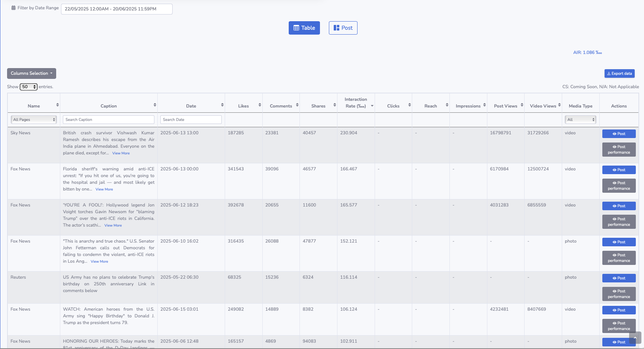This screenshot has height=349, width=644.
Task: Click the scroll-to-top arrow button
Action: click(x=635, y=338)
